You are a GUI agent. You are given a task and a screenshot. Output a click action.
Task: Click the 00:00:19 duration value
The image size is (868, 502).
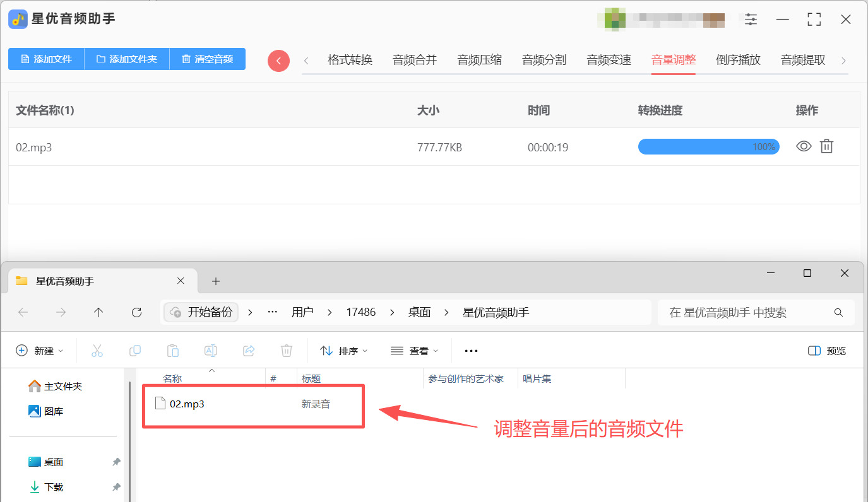pyautogui.click(x=548, y=148)
